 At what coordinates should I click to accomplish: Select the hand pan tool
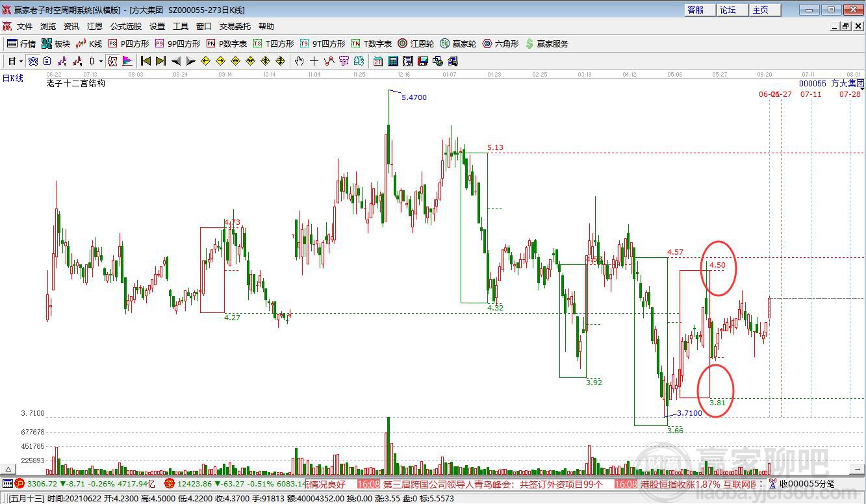(299, 61)
